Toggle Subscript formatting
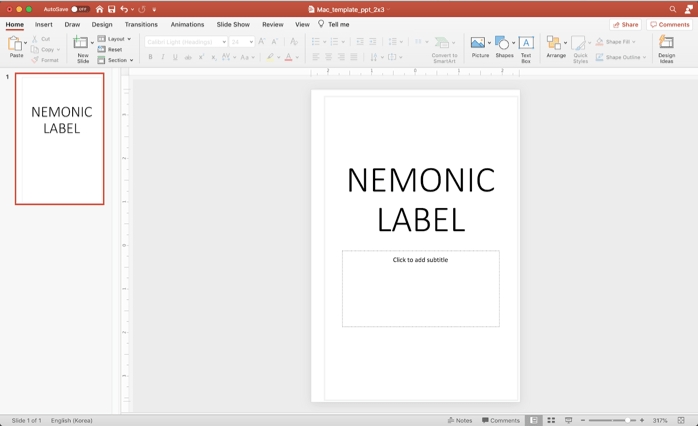 pos(214,57)
